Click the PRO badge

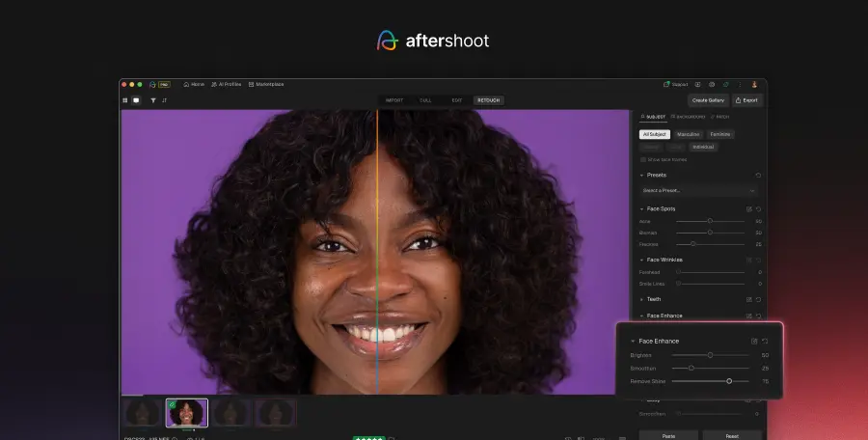(164, 84)
